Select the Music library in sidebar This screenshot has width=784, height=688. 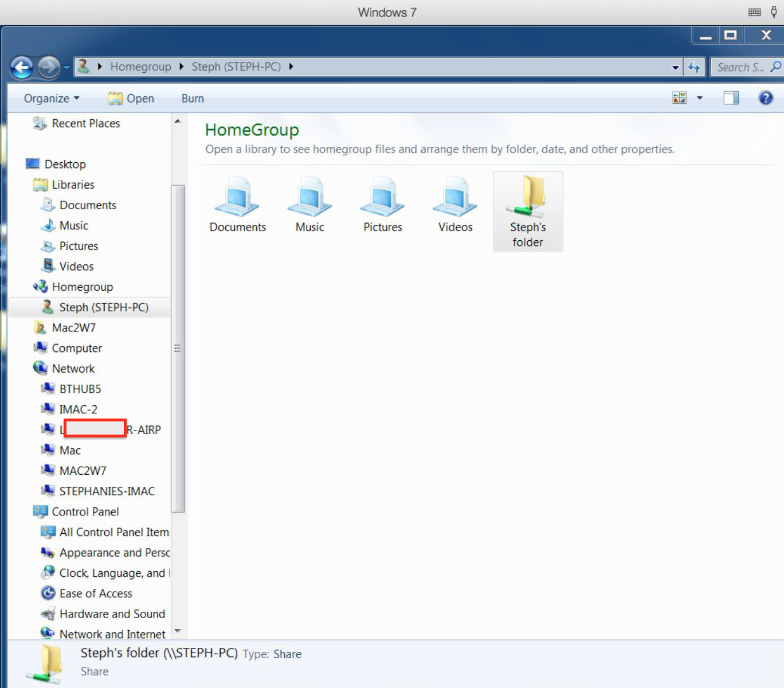[x=64, y=225]
